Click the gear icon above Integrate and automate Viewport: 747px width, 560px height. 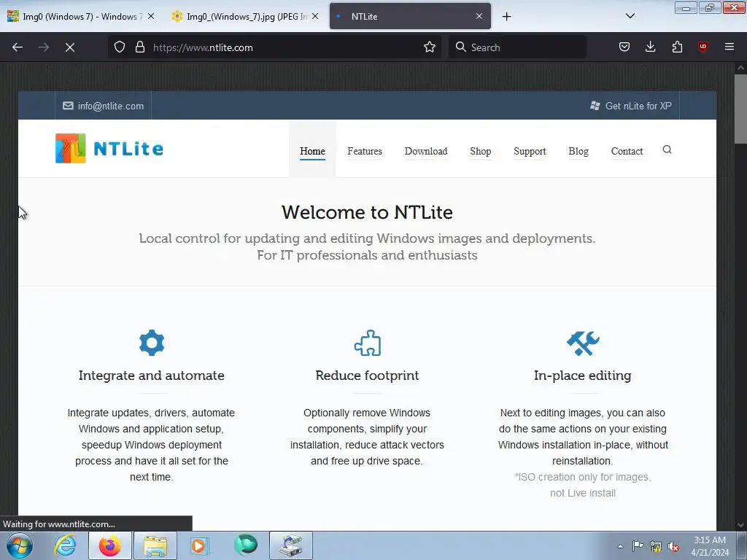(x=152, y=343)
